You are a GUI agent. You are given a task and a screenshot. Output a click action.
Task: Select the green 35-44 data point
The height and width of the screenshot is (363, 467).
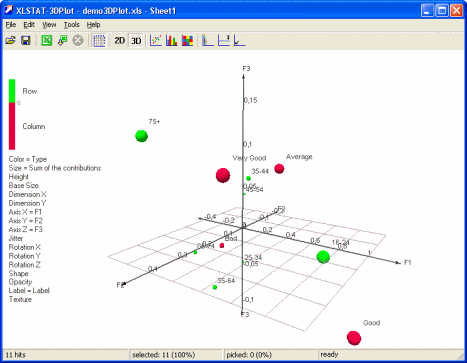[x=248, y=178]
